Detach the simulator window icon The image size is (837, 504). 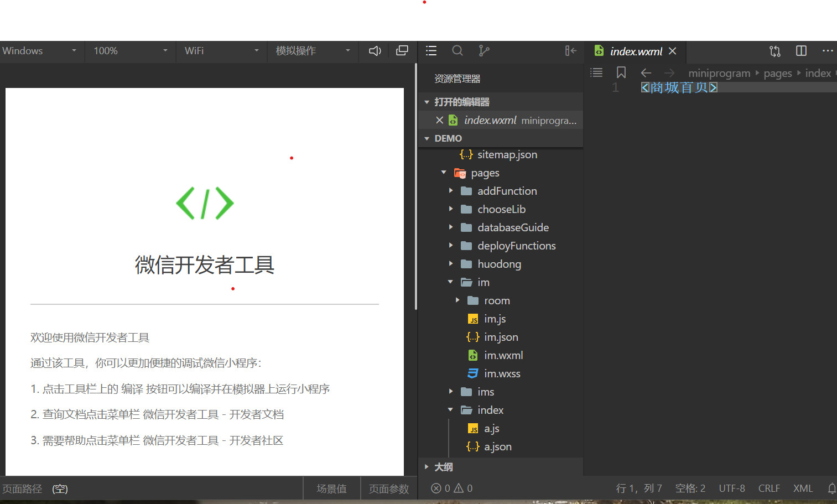pyautogui.click(x=402, y=51)
